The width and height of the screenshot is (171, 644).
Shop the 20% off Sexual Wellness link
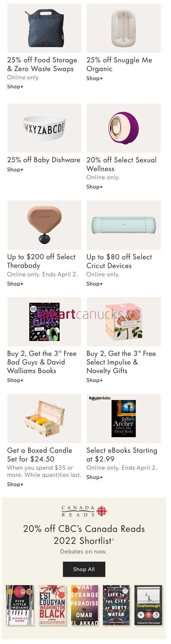coord(94,187)
